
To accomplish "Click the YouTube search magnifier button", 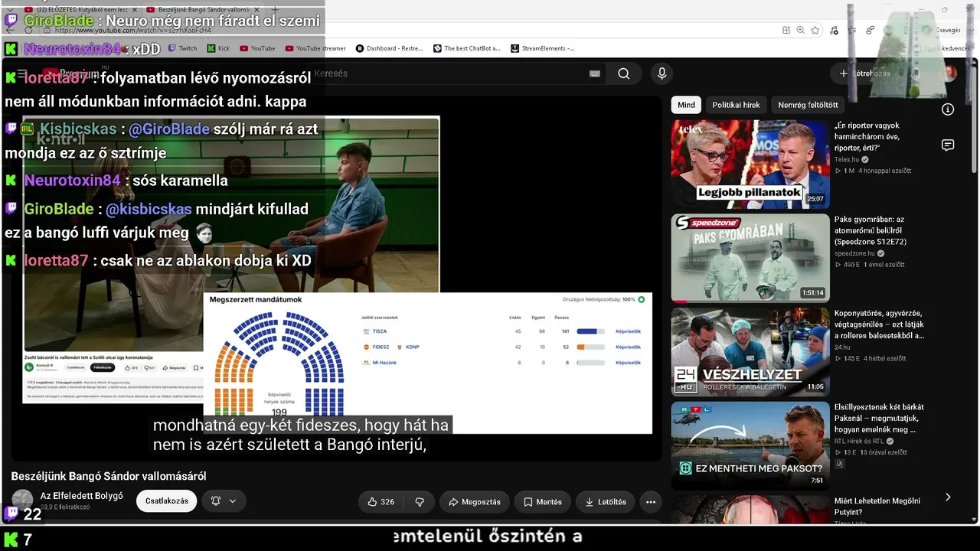I will [x=624, y=73].
